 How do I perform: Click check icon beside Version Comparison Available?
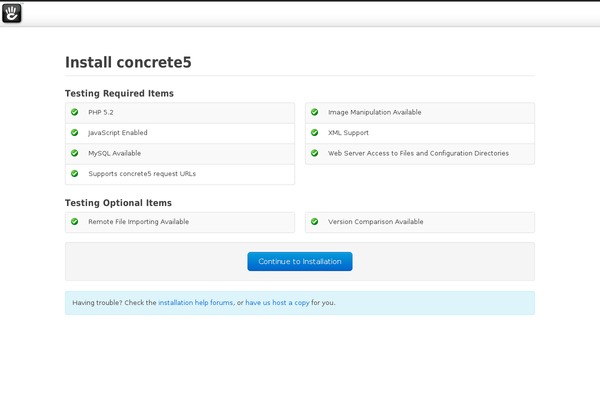[x=315, y=222]
